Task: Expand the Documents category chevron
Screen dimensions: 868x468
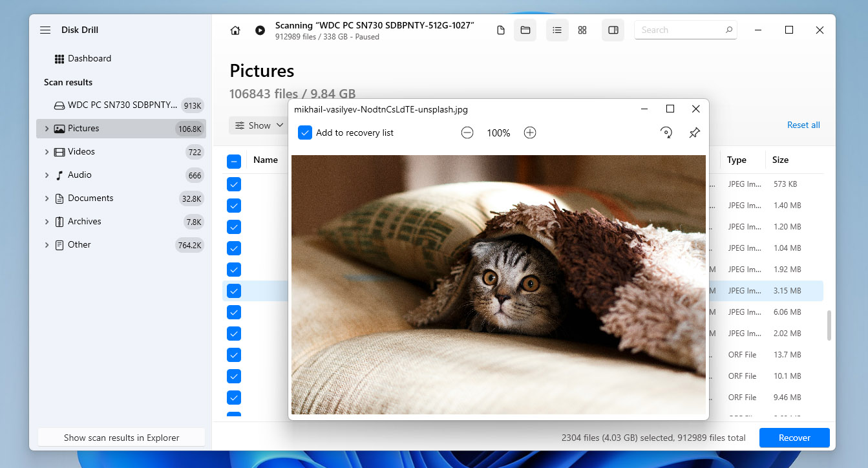Action: (47, 198)
